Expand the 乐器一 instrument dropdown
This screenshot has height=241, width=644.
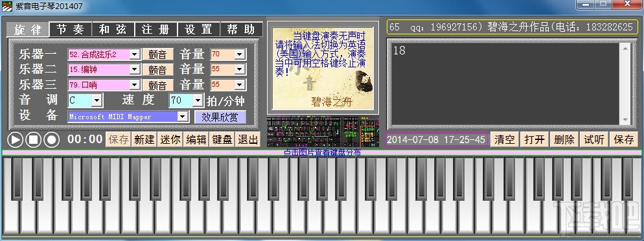(x=135, y=54)
